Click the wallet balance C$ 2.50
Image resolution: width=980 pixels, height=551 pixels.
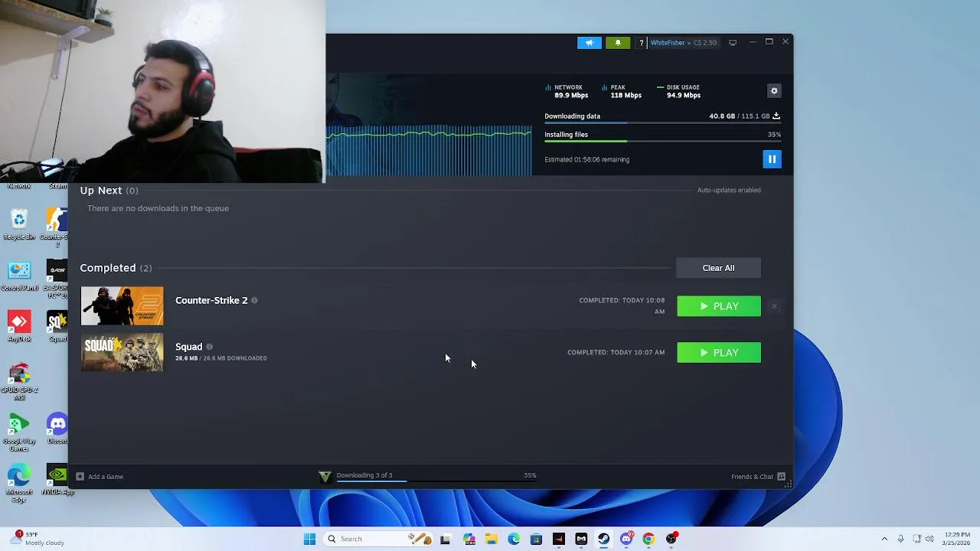pyautogui.click(x=705, y=43)
